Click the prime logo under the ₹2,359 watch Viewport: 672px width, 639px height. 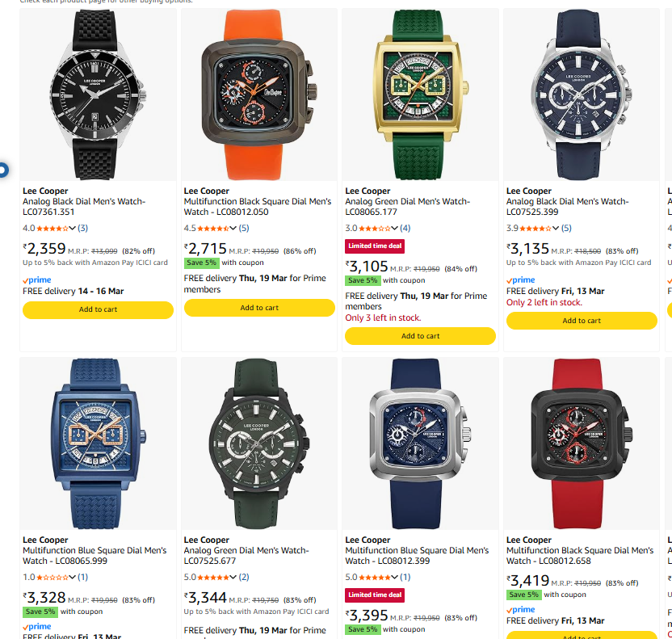(37, 280)
